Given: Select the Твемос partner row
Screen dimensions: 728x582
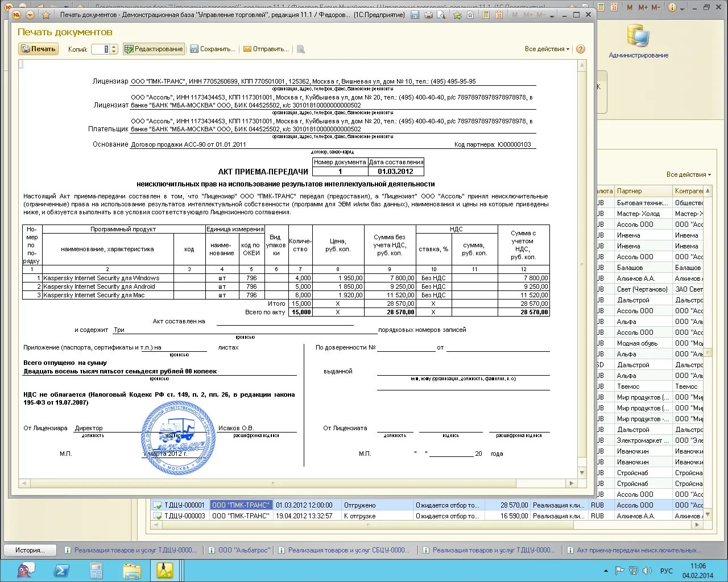Looking at the screenshot, I should (x=643, y=386).
